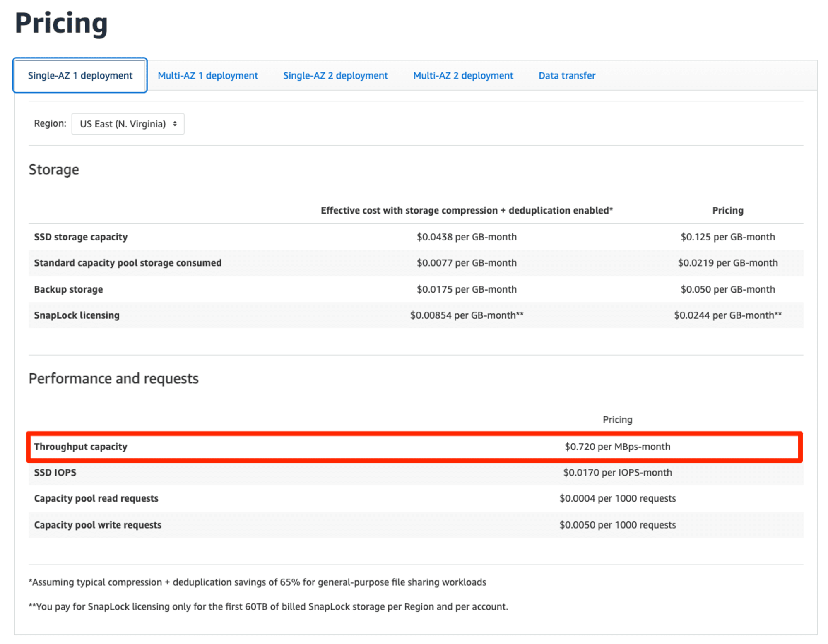Click the Region: label
Screen dimensions: 828x644
coord(50,123)
